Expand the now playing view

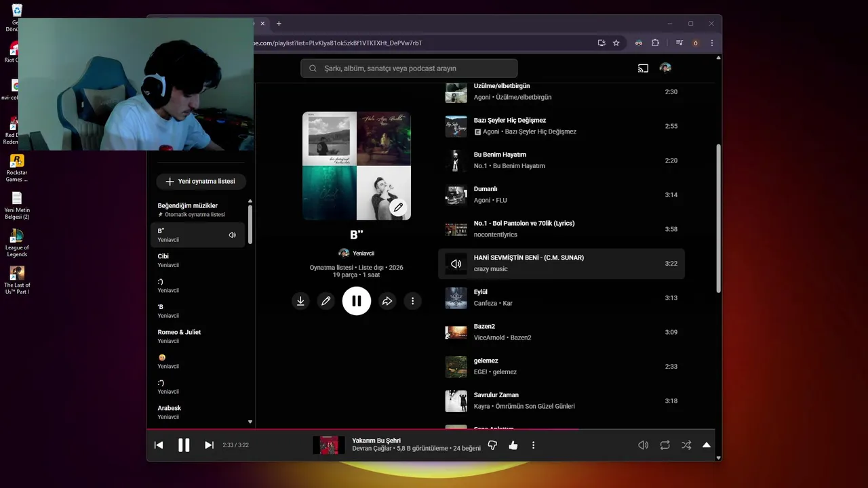tap(706, 445)
